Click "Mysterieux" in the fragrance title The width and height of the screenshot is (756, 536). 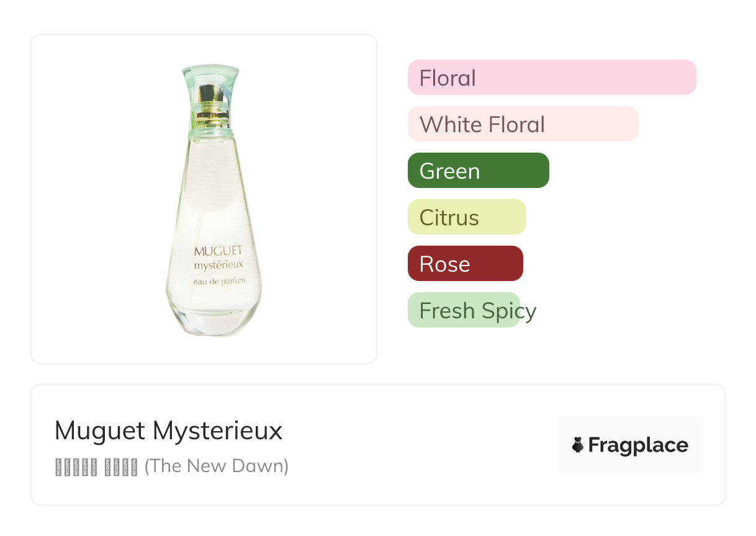coord(217,431)
